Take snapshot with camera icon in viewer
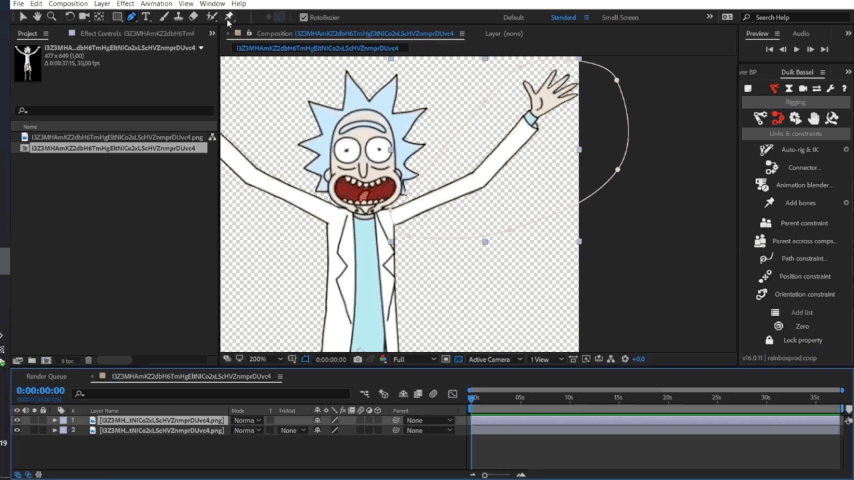 coord(357,359)
